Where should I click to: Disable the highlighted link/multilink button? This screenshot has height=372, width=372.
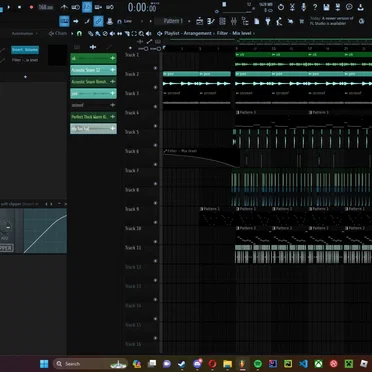point(98,21)
